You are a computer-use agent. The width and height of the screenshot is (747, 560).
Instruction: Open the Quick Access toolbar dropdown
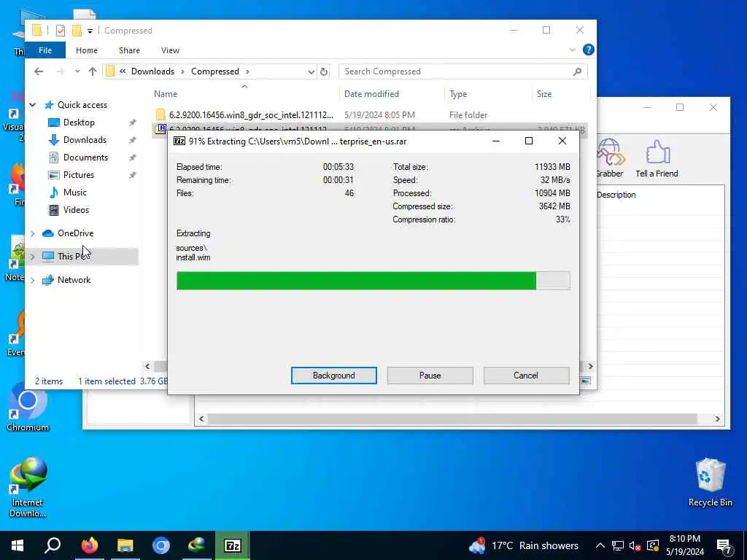pyautogui.click(x=90, y=31)
